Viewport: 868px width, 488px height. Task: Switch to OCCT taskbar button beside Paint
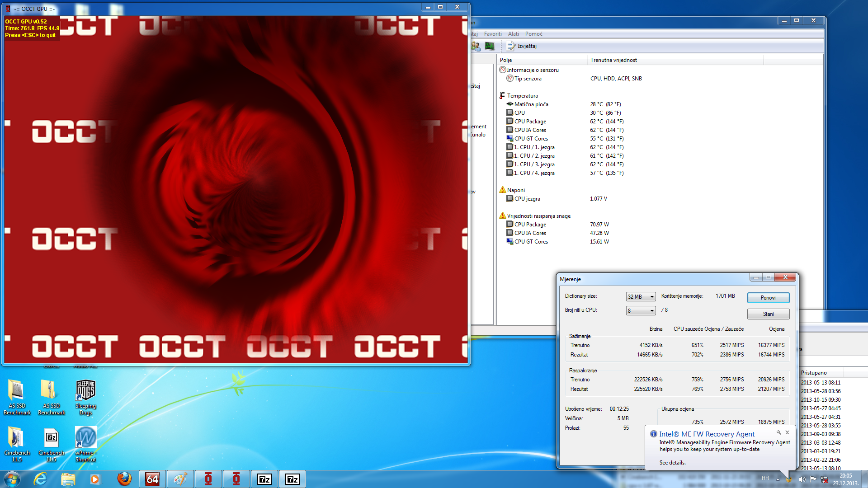coord(208,479)
